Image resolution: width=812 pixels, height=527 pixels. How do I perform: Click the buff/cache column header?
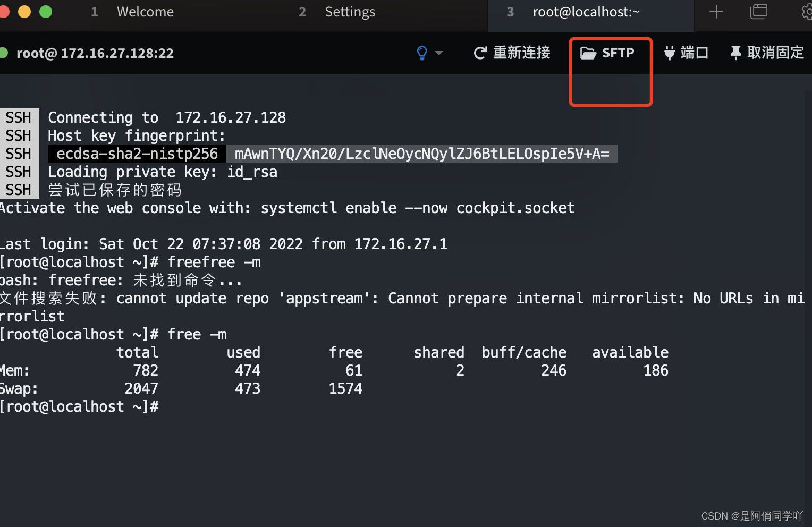coord(524,352)
